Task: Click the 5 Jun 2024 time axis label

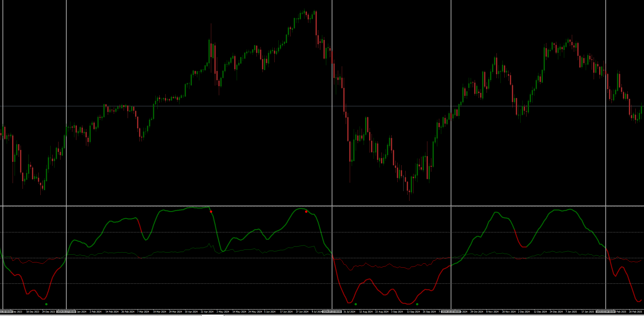Action: 270,312
